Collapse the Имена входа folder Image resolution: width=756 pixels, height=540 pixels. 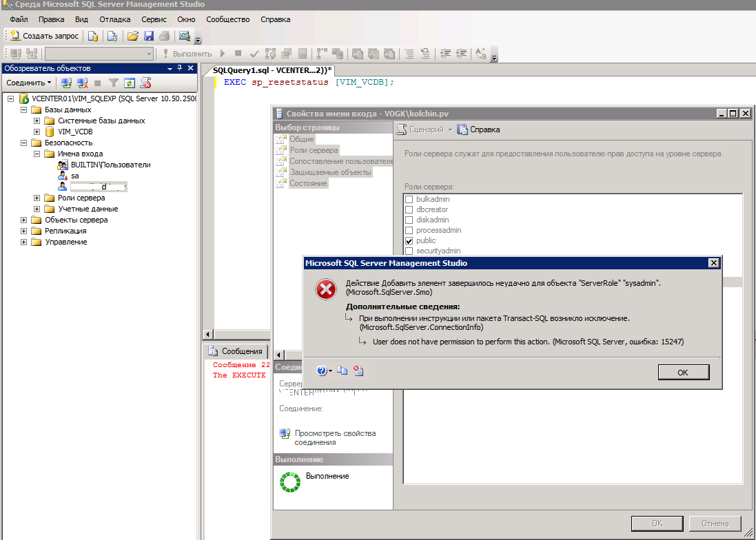(37, 154)
